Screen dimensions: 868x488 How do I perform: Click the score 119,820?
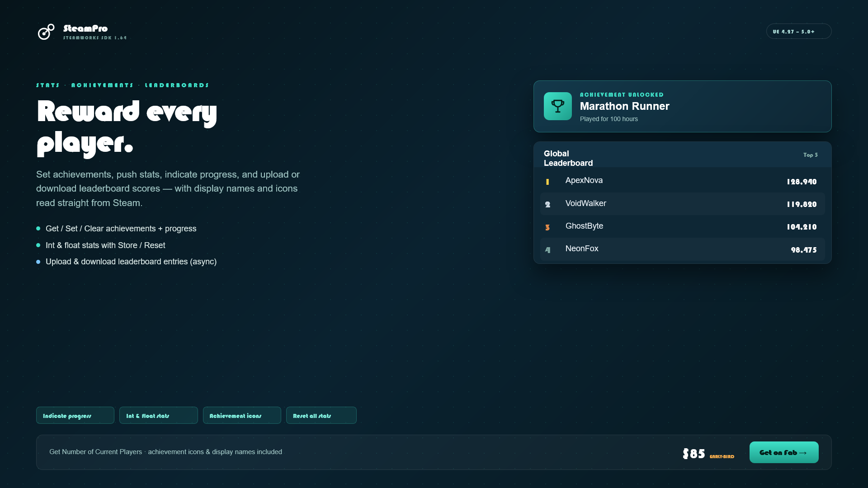click(802, 204)
